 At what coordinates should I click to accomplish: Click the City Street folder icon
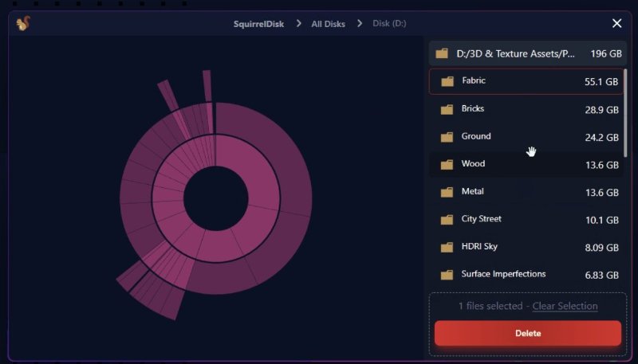tap(447, 220)
